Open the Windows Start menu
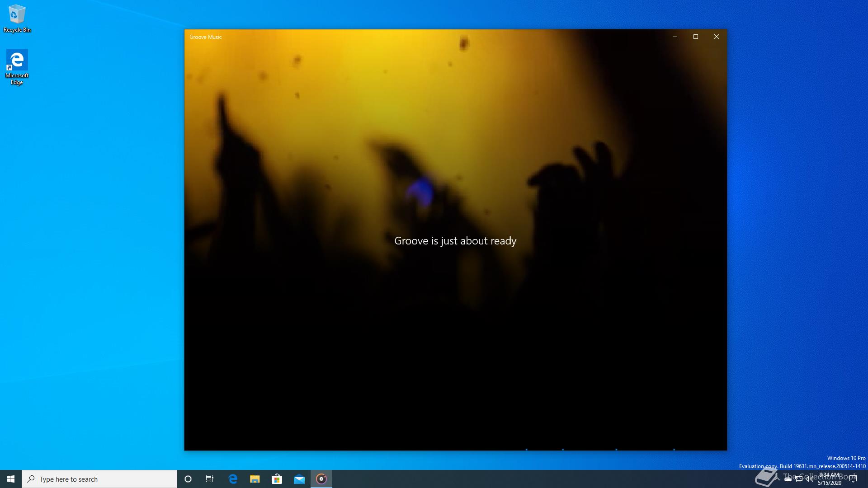Image resolution: width=868 pixels, height=488 pixels. 11,479
